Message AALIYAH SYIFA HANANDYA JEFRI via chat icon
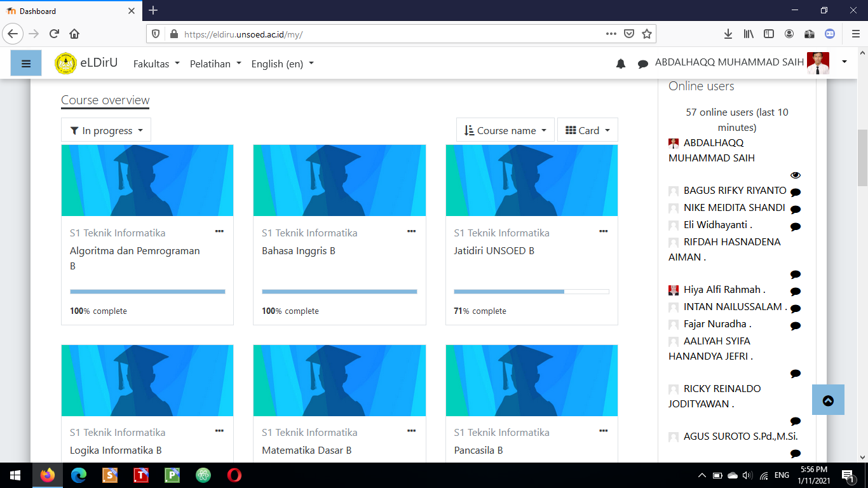 [796, 374]
